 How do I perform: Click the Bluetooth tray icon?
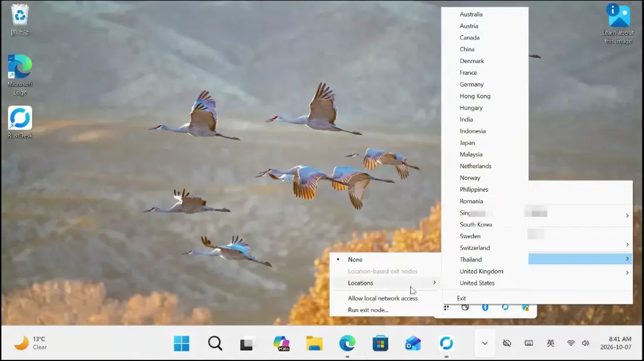485,308
